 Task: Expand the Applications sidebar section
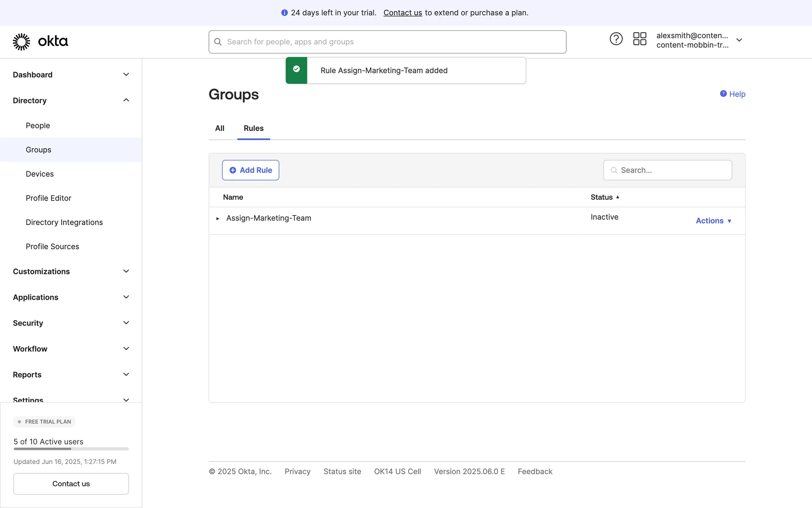(126, 297)
